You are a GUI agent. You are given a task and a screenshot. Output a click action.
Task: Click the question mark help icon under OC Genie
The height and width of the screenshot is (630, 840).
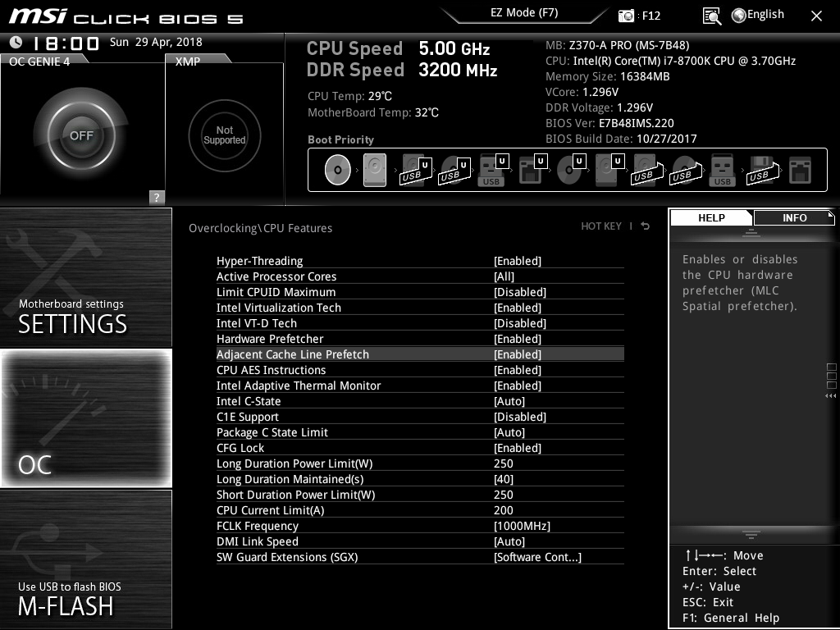pos(157,197)
